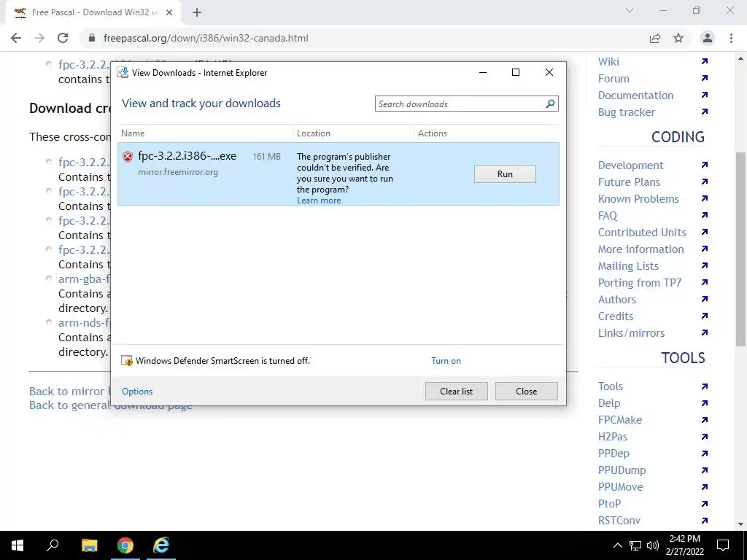
Task: Click the share page icon
Action: [655, 39]
